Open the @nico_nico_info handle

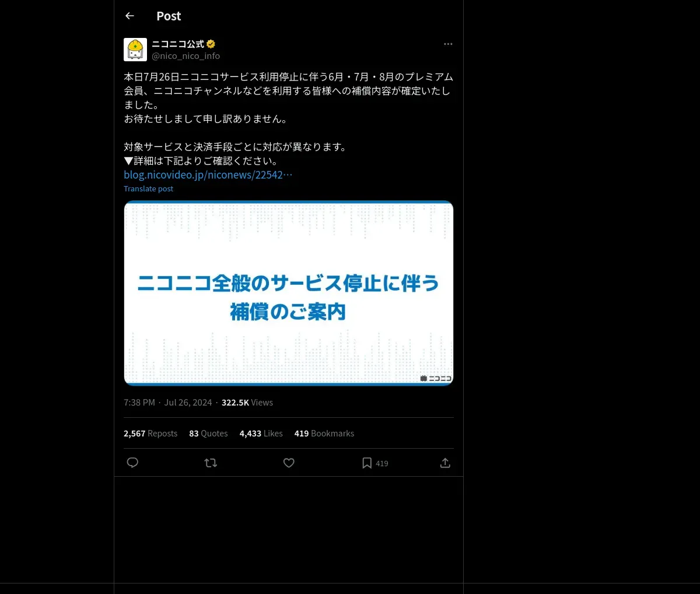pos(185,56)
